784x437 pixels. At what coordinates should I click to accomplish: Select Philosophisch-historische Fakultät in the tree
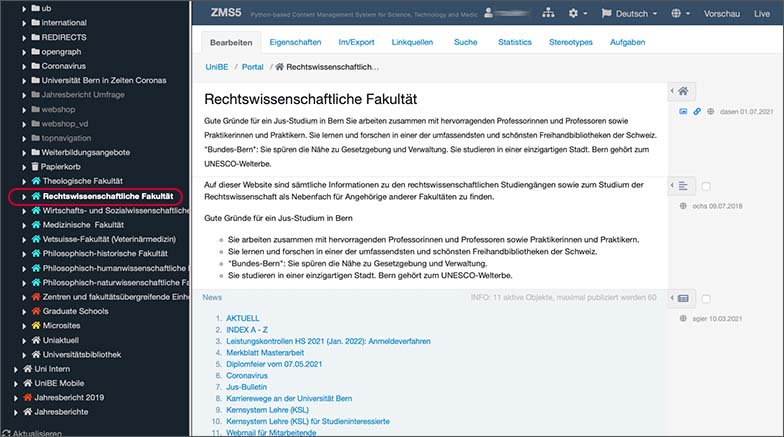(x=105, y=254)
